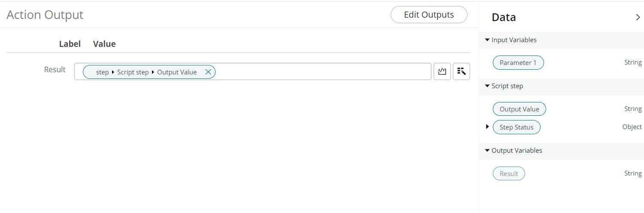The image size is (644, 213).
Task: Select the Parameter 1 data pill
Action: click(518, 62)
